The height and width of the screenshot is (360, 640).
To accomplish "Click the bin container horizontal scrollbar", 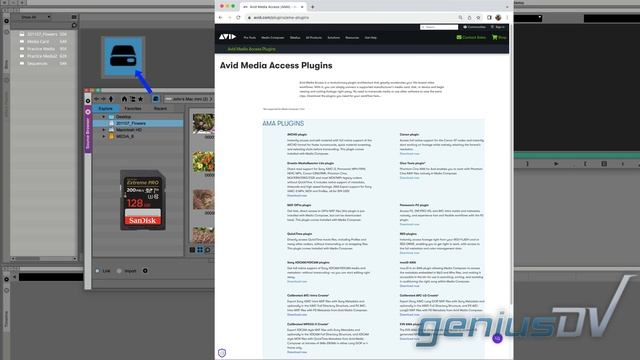I will point(44,258).
